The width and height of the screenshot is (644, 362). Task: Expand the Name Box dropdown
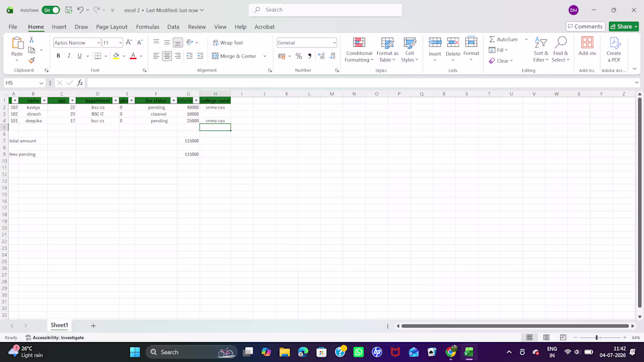click(x=41, y=83)
